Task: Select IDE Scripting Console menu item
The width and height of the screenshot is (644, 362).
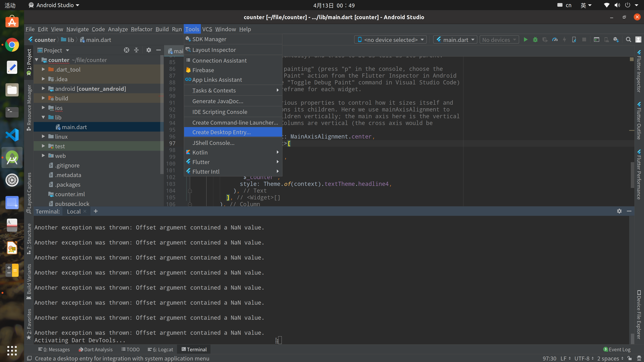Action: tap(233, 112)
